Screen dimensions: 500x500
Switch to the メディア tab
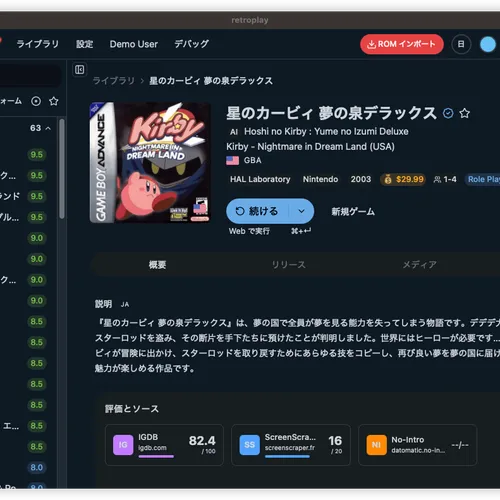click(419, 265)
